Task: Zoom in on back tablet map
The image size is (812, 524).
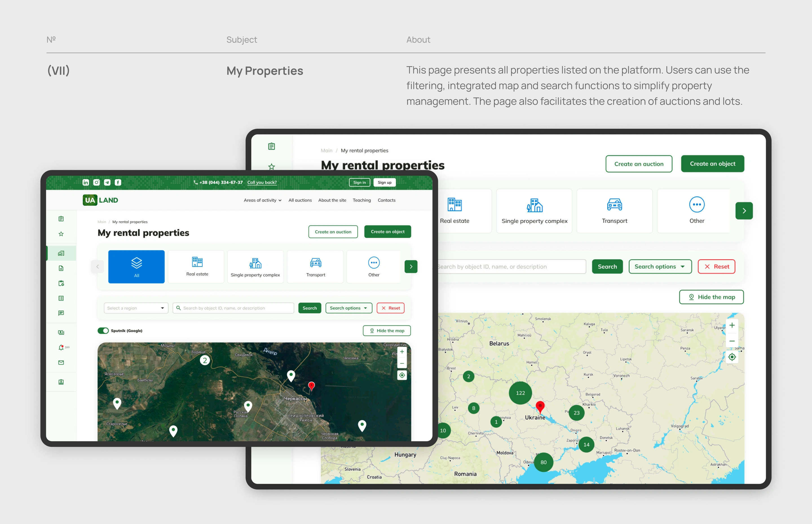Action: tap(732, 326)
